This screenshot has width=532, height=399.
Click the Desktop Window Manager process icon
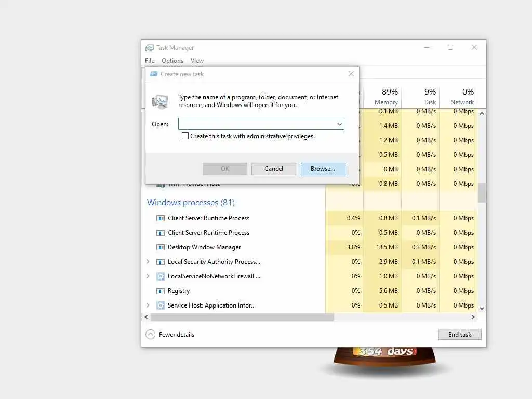coord(160,247)
